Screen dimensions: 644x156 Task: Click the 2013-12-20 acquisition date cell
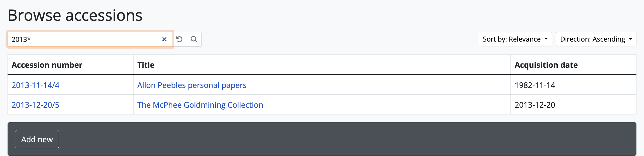click(535, 105)
